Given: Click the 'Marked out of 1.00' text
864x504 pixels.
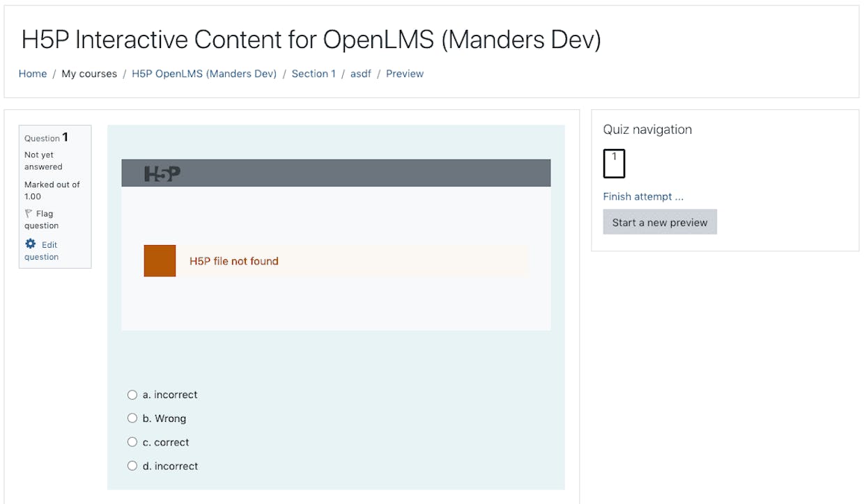Looking at the screenshot, I should [x=52, y=190].
